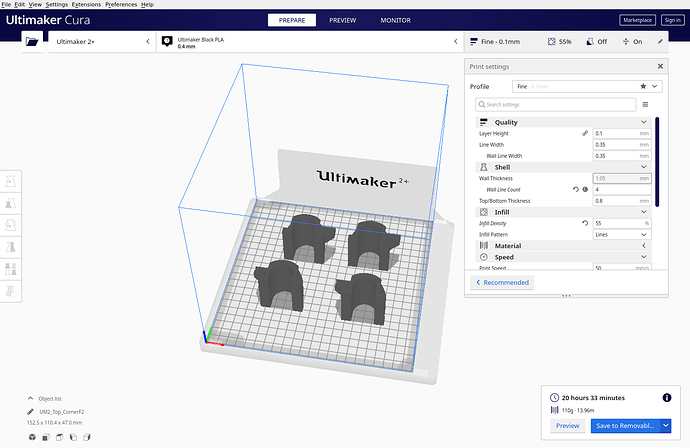Select the Per Model Settings tool
The image size is (690, 448).
coord(11,269)
